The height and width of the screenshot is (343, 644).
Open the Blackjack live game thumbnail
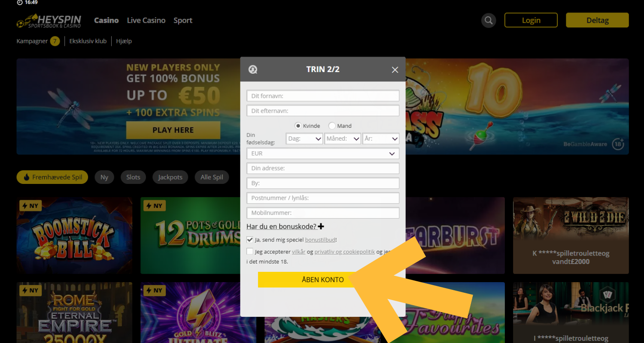click(571, 313)
